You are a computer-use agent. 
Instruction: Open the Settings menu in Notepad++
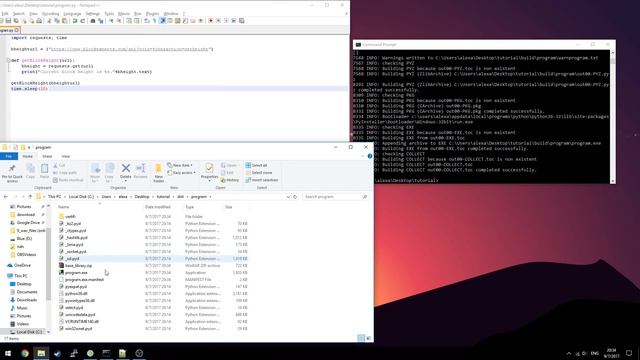pos(93,14)
